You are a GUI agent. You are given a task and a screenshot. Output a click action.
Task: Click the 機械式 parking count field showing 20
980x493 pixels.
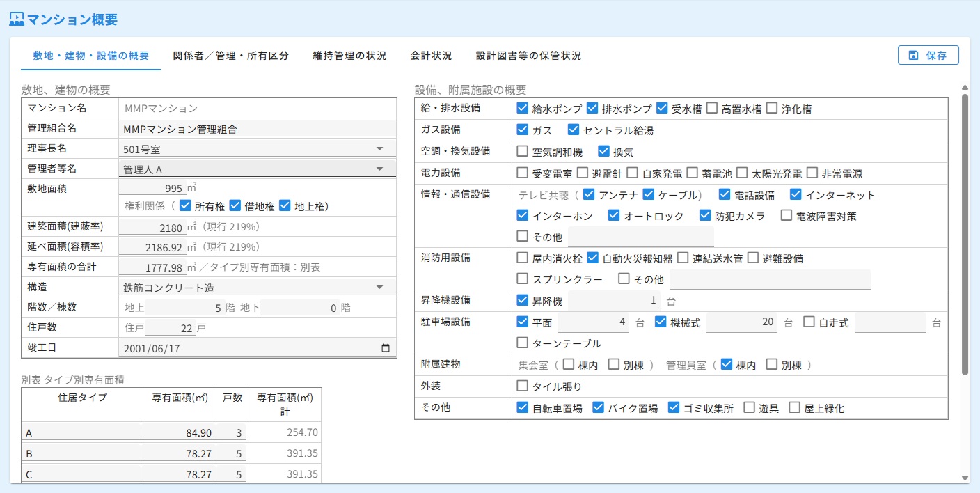(x=742, y=322)
